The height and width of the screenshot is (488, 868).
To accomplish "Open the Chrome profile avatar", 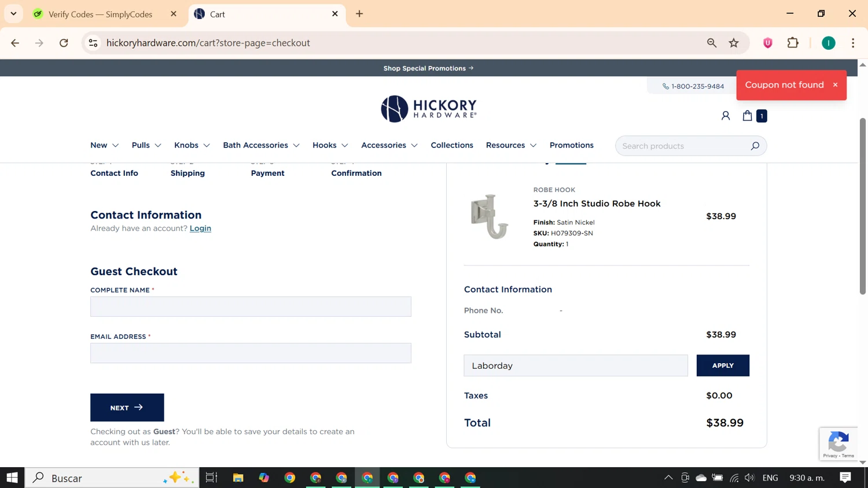I will point(829,43).
